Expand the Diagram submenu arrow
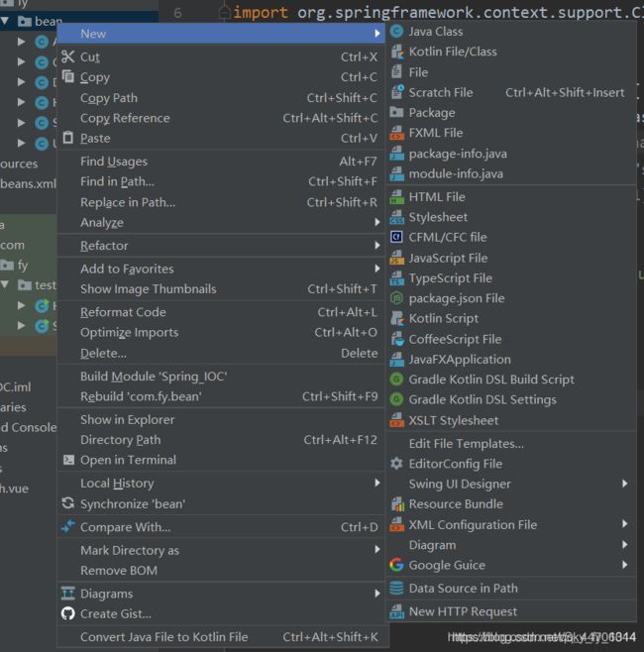The height and width of the screenshot is (652, 644). coord(625,545)
